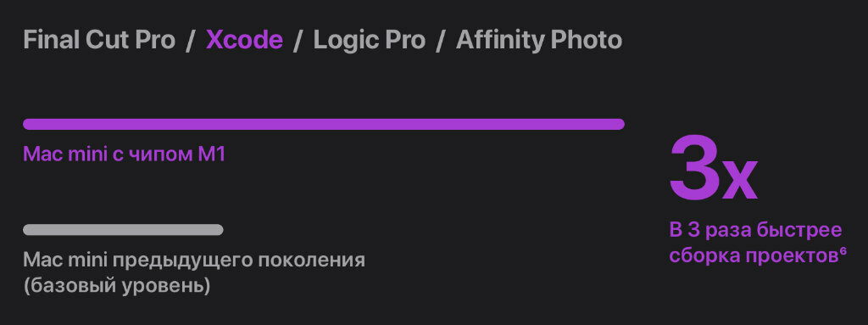This screenshot has height=325, width=868.
Task: Select the 'сборка проектов' caption text
Action: point(754,257)
